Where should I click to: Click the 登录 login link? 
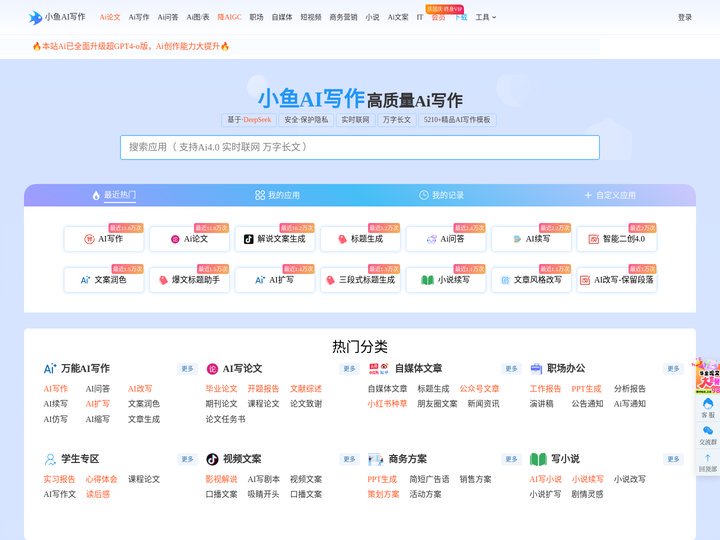click(x=685, y=17)
